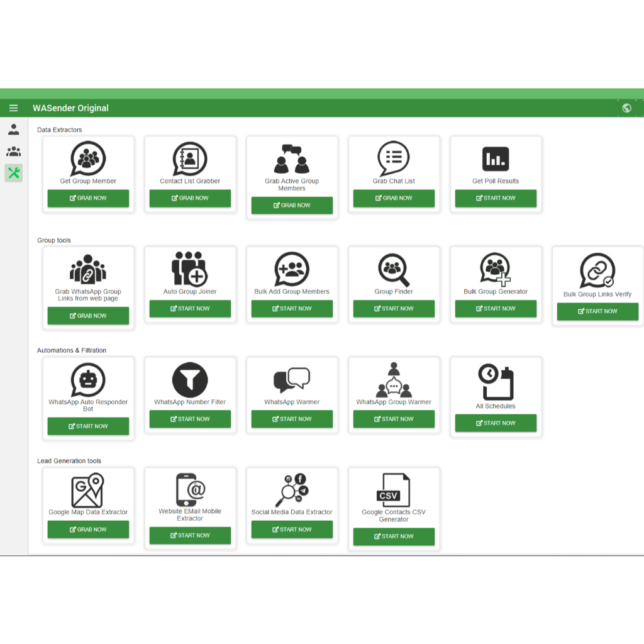
Task: Click the All Schedules clock icon
Action: point(496,382)
